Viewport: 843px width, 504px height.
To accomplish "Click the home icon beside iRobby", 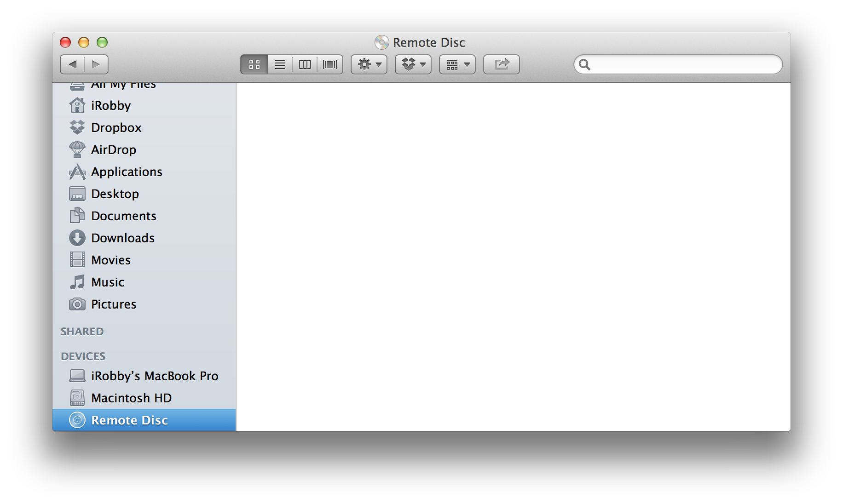I will point(77,105).
